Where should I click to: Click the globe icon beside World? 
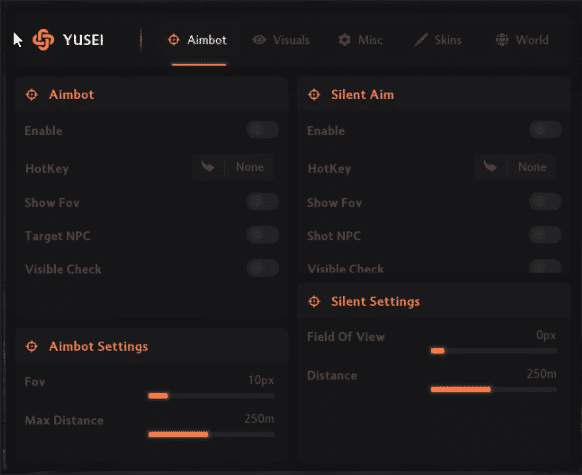click(502, 40)
